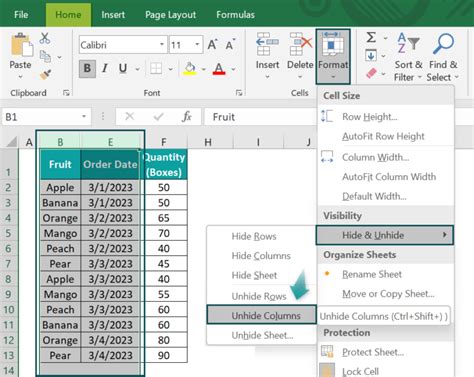Choose Unhide Columns from submenu
Viewport: 474px width, 377px height.
point(261,315)
